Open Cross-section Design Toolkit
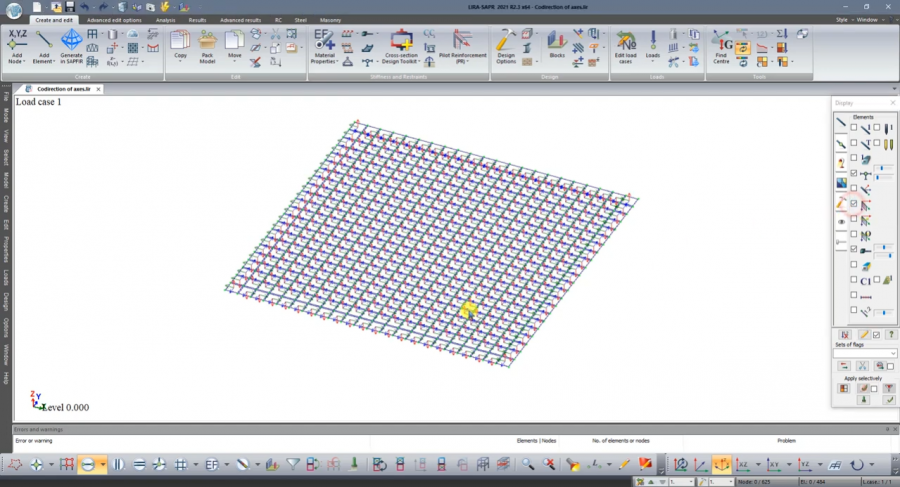900x487 pixels. point(403,45)
